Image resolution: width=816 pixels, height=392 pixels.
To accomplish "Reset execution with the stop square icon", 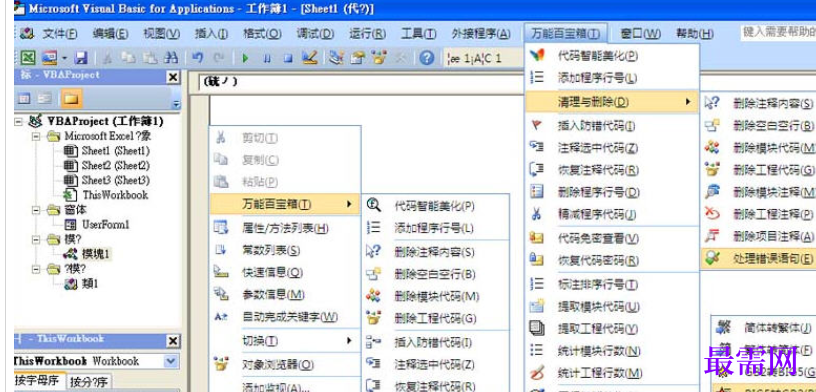I will click(x=287, y=58).
